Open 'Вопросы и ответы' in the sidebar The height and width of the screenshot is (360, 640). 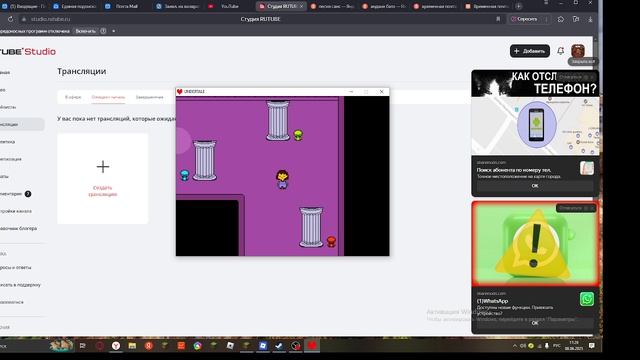pyautogui.click(x=16, y=267)
